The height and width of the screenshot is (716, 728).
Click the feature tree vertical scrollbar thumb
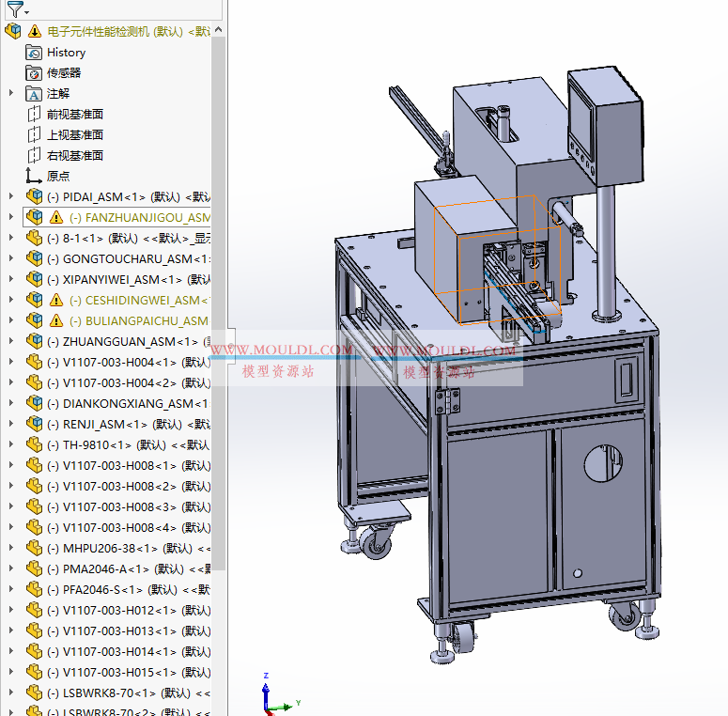pyautogui.click(x=219, y=304)
